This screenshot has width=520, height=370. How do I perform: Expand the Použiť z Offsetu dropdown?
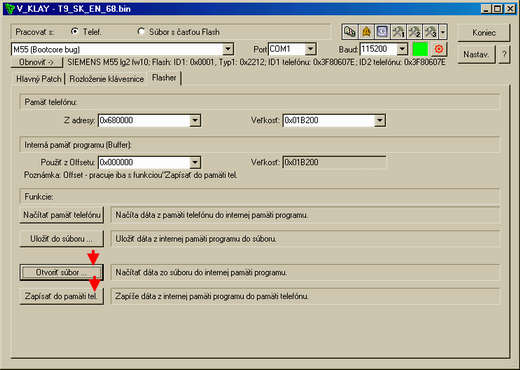[195, 163]
